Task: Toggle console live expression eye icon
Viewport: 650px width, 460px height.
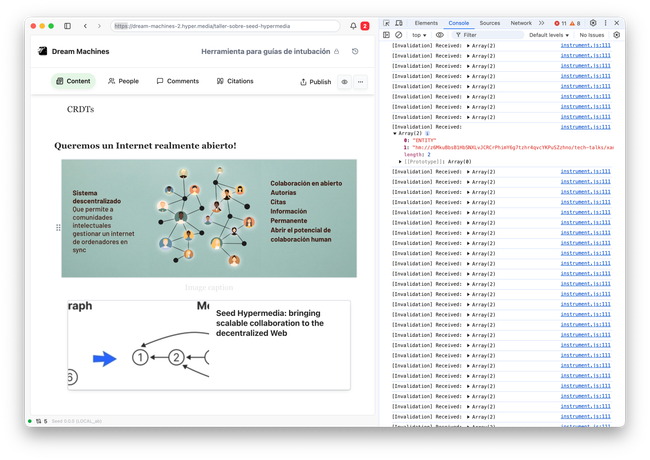Action: pyautogui.click(x=440, y=34)
